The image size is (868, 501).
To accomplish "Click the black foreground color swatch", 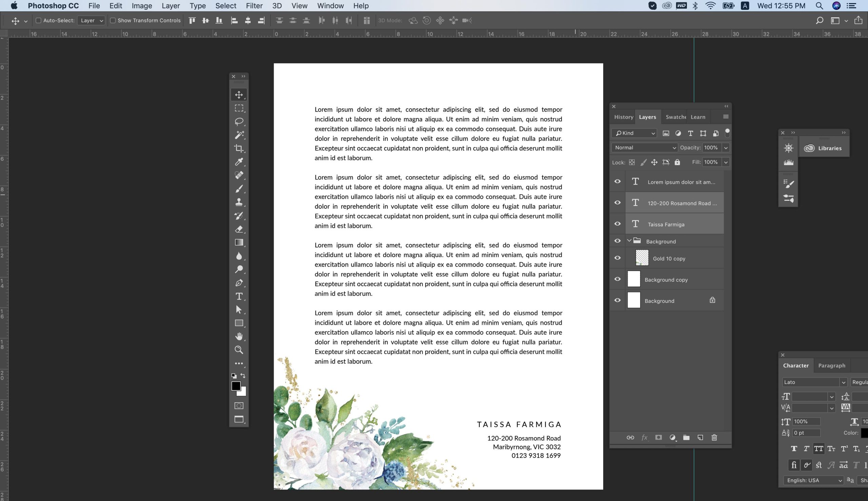I will [236, 386].
